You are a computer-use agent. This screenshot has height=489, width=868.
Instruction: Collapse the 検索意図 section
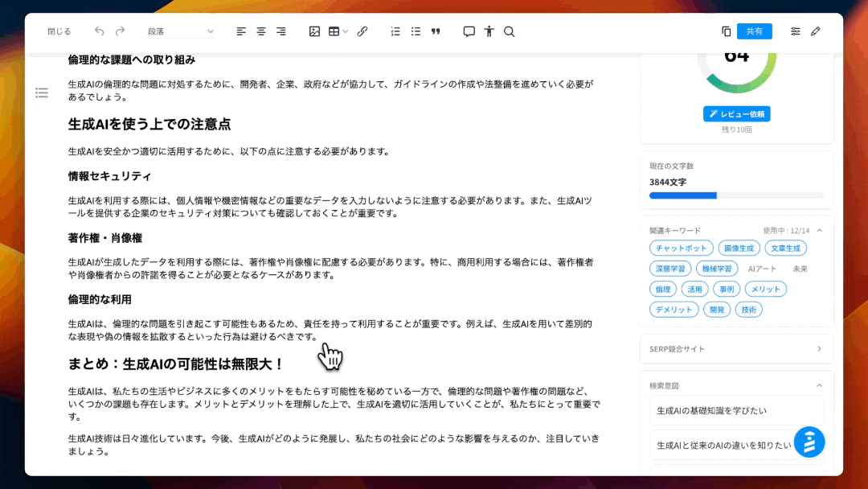coord(818,386)
